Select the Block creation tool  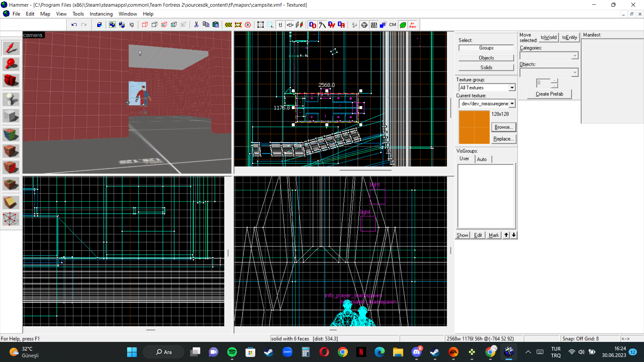tap(11, 116)
